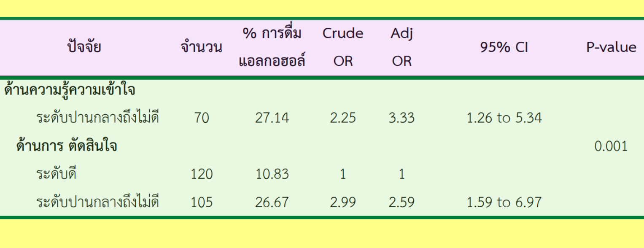644x248 pixels.
Task: Click the P-value 0.001
Action: click(x=611, y=146)
